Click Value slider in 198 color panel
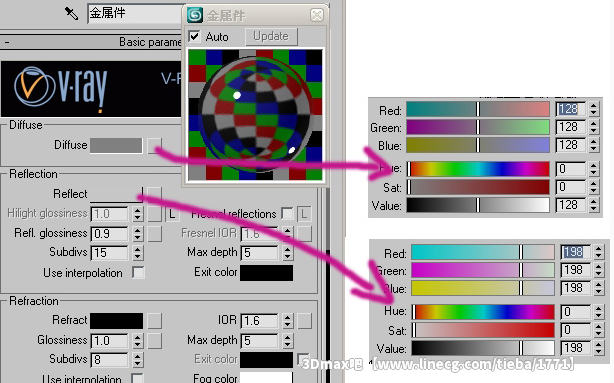This screenshot has width=614, height=383. [483, 348]
